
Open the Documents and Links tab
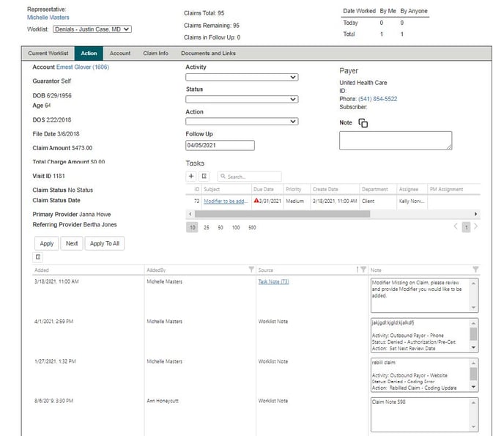click(208, 53)
